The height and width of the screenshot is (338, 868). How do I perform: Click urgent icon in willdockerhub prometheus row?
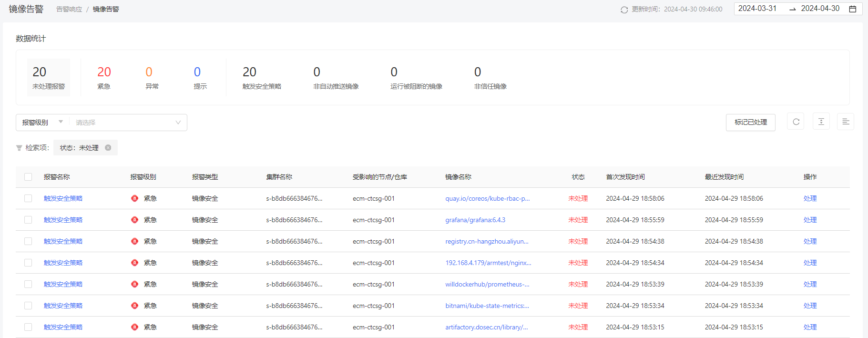tap(134, 284)
